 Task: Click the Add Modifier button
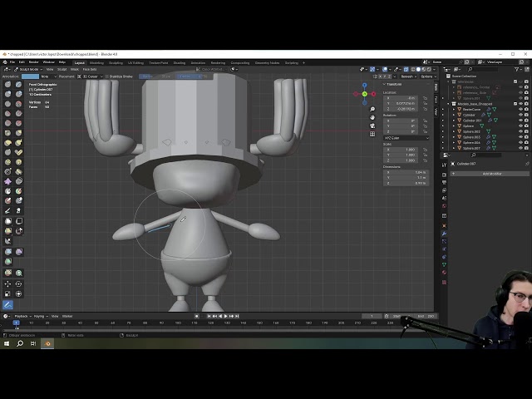490,174
